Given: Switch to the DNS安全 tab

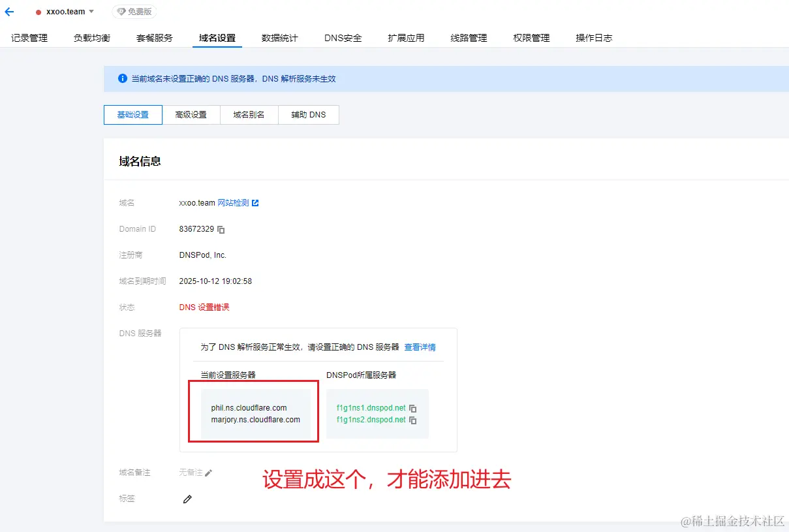Looking at the screenshot, I should point(342,38).
